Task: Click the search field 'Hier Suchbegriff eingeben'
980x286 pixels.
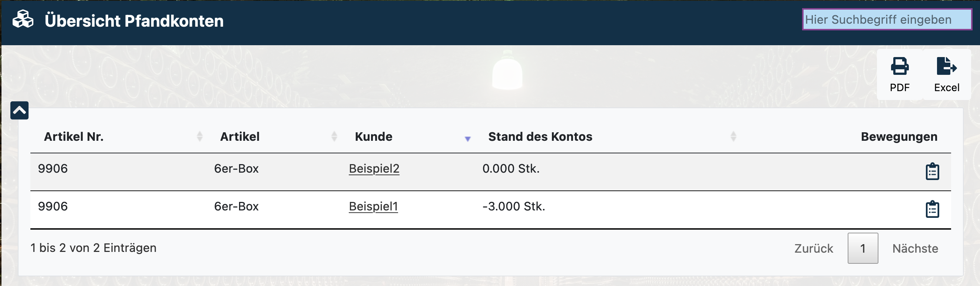Action: click(x=887, y=19)
